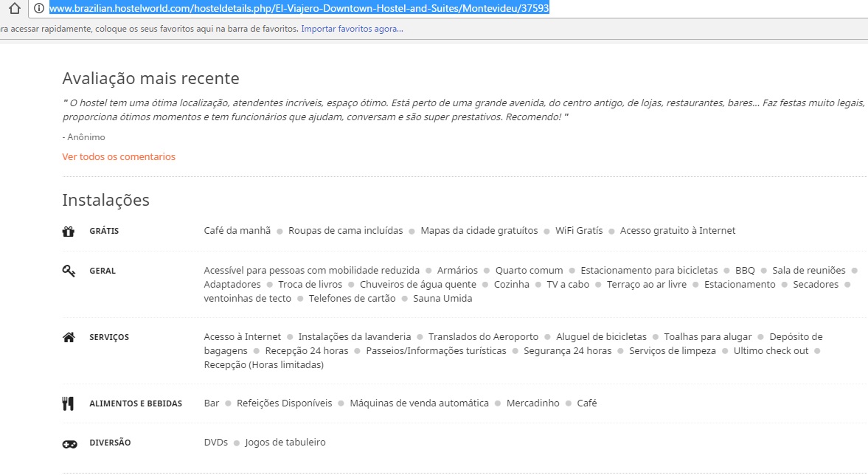
Task: Click 'Translados do Aeroporto'
Action: (483, 336)
